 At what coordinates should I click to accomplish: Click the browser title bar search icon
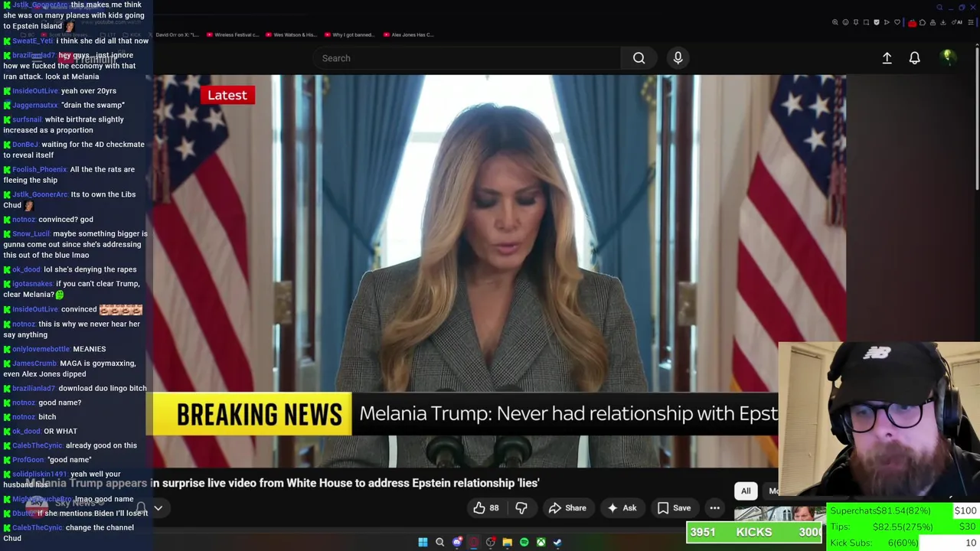click(939, 8)
